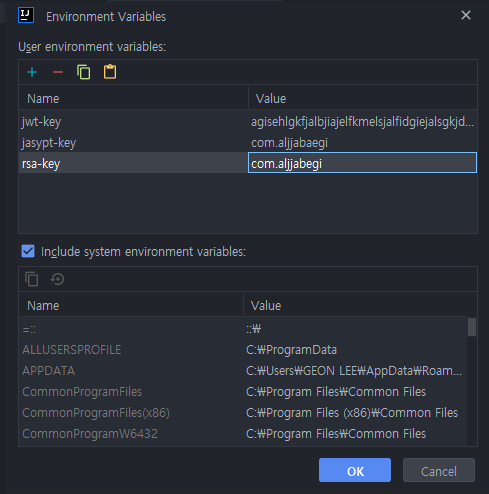This screenshot has width=489, height=494.
Task: Paste environment variables from clipboard
Action: 110,72
